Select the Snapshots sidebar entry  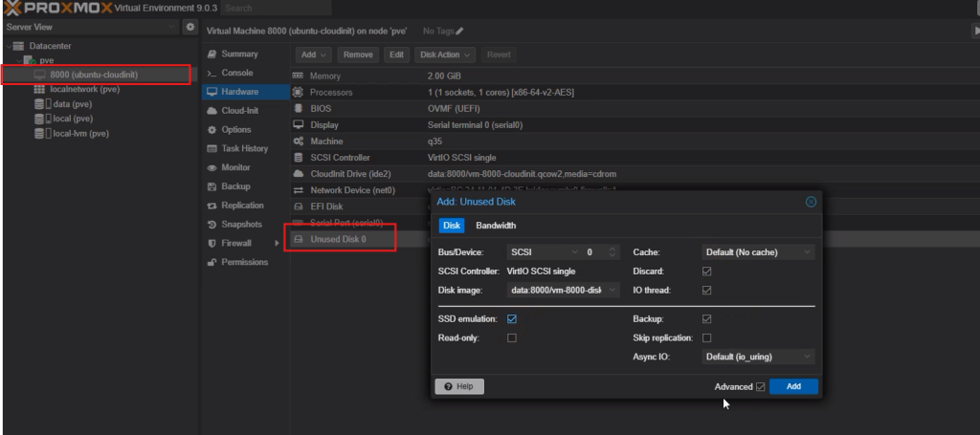(242, 224)
